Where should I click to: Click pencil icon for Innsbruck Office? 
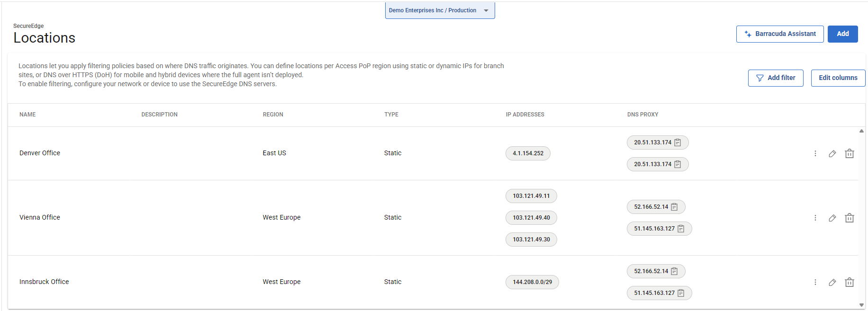(832, 282)
